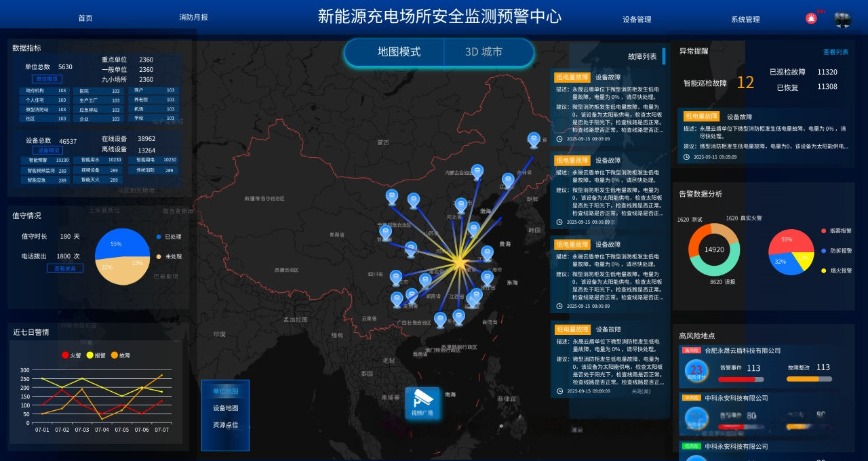
Task: Click the 单位概览 button
Action: point(47,79)
